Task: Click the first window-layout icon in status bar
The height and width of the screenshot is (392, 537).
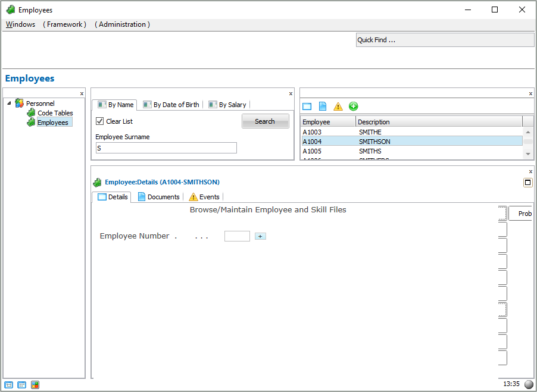Action: pyautogui.click(x=8, y=385)
